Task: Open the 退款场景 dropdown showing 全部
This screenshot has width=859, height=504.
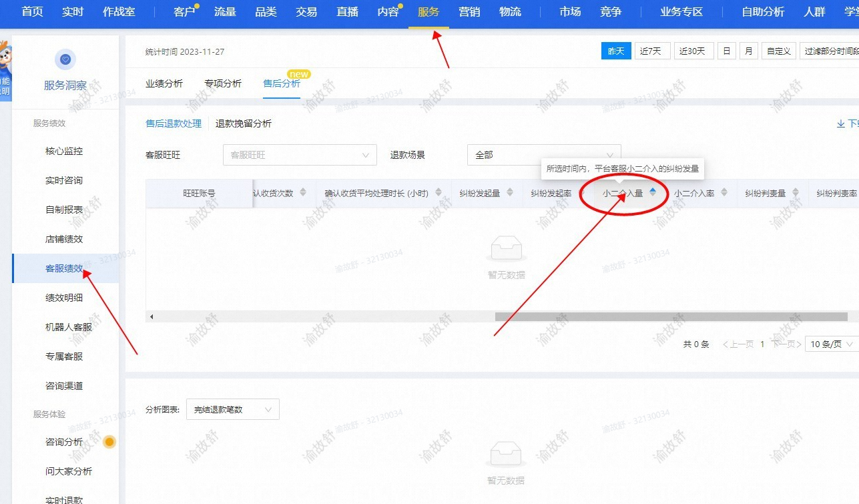Action: point(544,155)
